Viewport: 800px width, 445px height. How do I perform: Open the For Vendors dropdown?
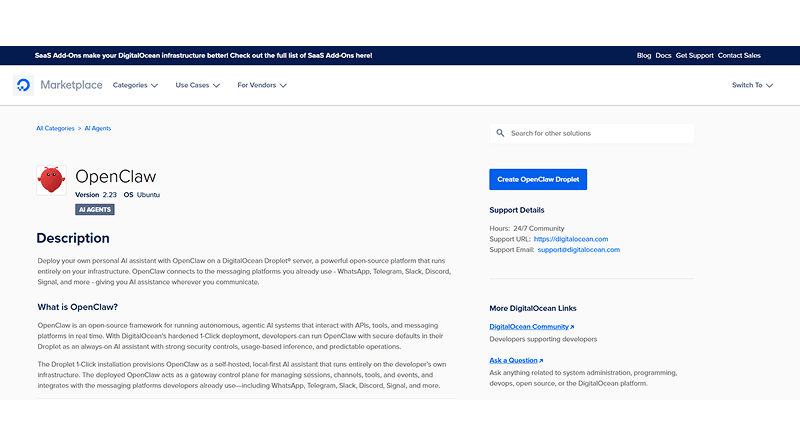[x=262, y=85]
